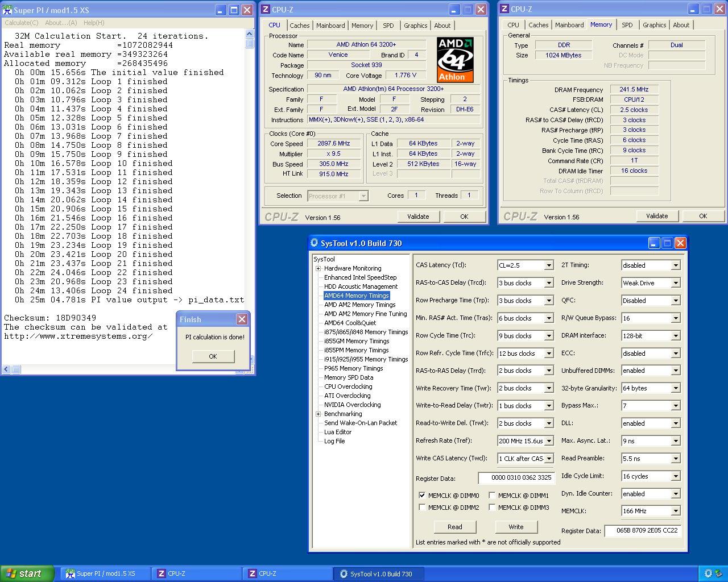This screenshot has height=582, width=728.
Task: Click Validate in CPU-Z Memory window
Action: pos(657,216)
